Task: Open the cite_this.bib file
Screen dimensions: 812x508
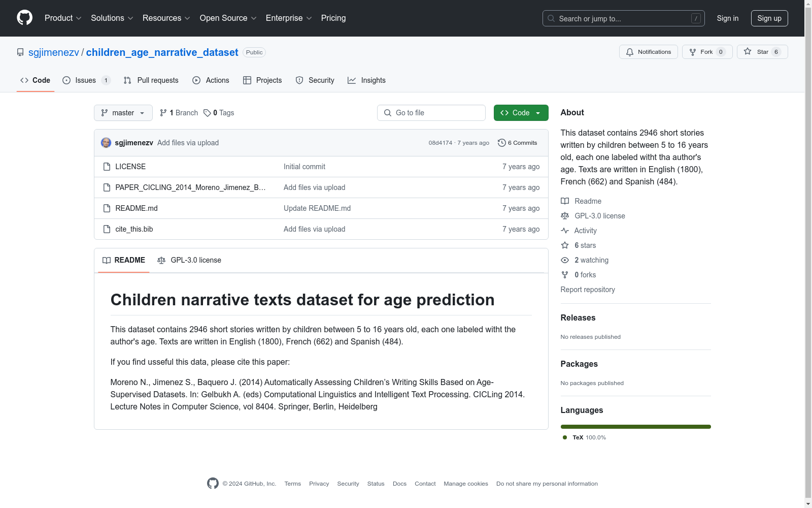Action: point(134,229)
